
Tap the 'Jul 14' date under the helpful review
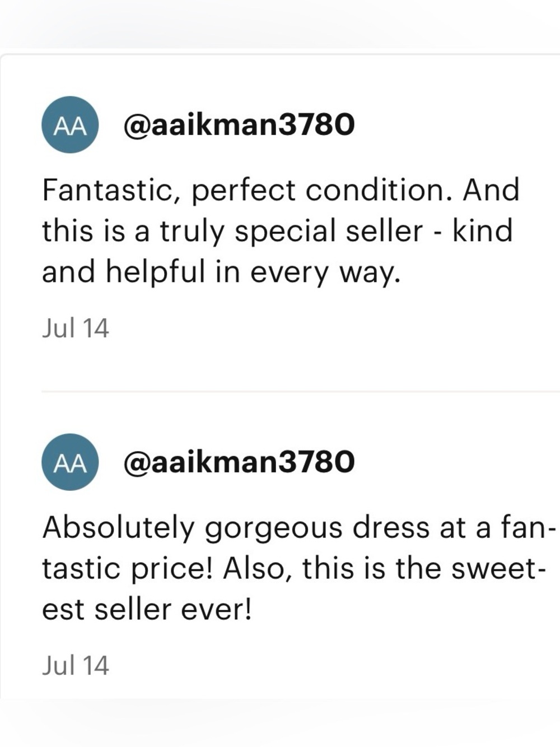coord(76,328)
